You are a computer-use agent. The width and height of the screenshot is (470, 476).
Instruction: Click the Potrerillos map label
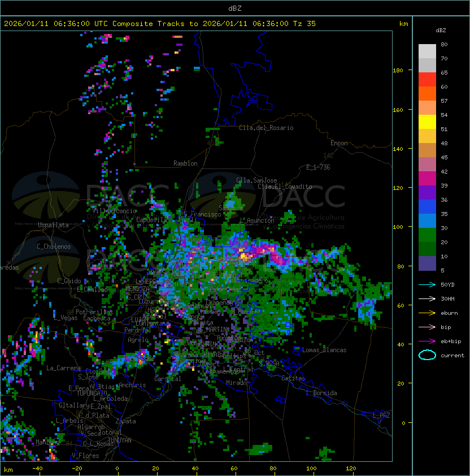pyautogui.click(x=94, y=312)
